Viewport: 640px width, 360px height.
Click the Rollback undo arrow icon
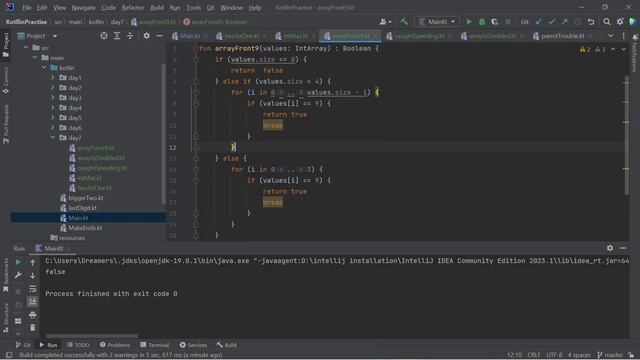pos(591,22)
